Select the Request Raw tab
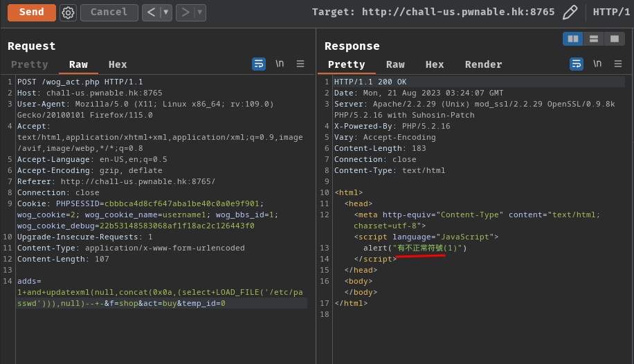Screen dimensions: 634x364 pyautogui.click(x=78, y=64)
